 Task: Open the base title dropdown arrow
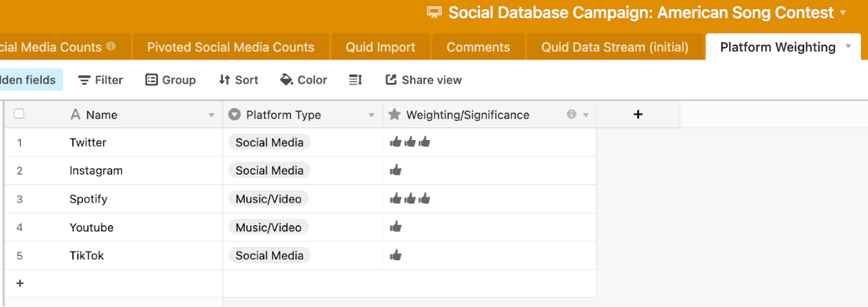(843, 13)
